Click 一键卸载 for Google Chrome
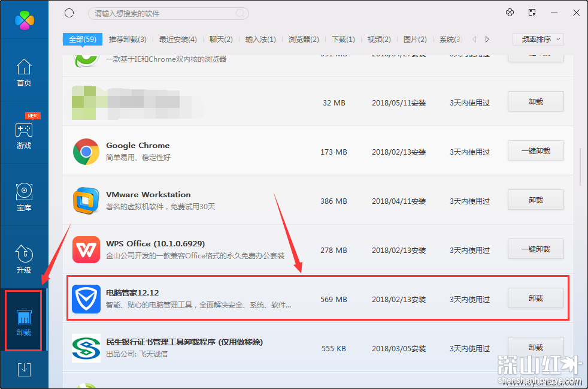The width and height of the screenshot is (588, 389). pos(535,151)
